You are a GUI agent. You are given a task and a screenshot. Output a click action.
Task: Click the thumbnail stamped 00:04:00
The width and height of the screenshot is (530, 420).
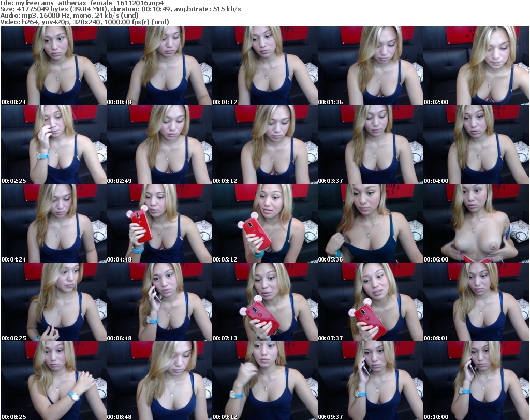(x=476, y=144)
